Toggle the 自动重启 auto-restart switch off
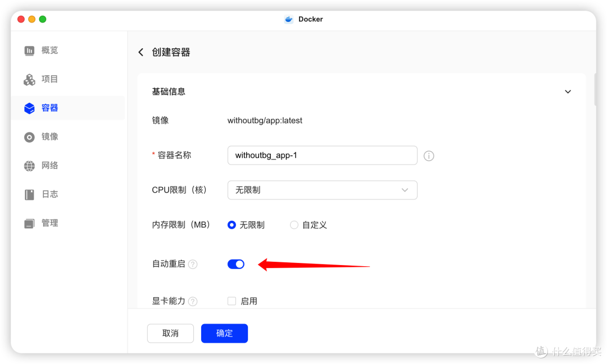Image resolution: width=607 pixels, height=364 pixels. pos(235,264)
